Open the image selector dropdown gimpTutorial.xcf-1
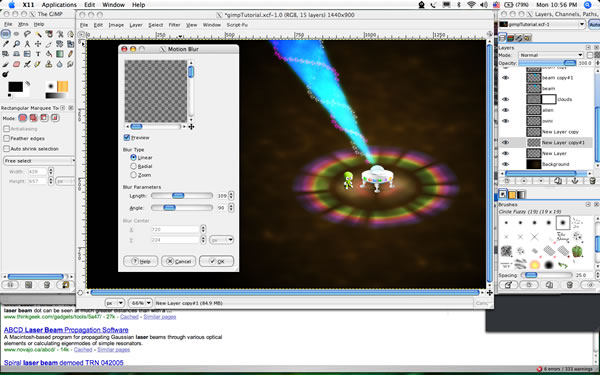600x375 pixels. tap(542, 24)
